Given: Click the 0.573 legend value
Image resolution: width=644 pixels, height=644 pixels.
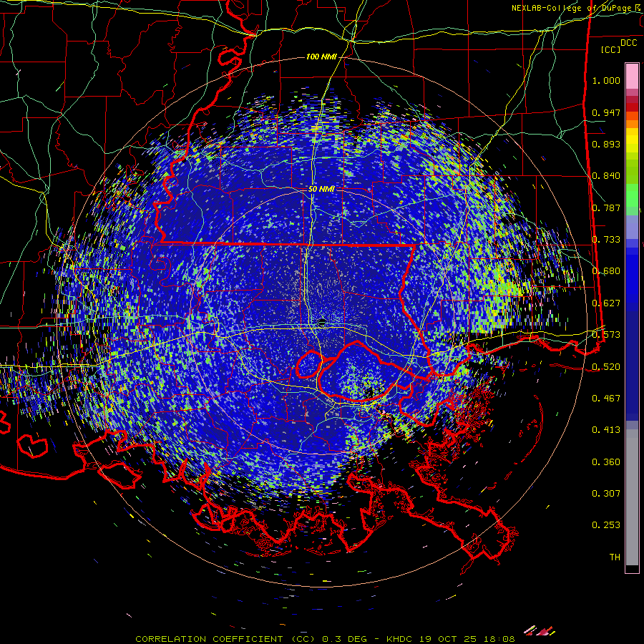Looking at the screenshot, I should [606, 335].
